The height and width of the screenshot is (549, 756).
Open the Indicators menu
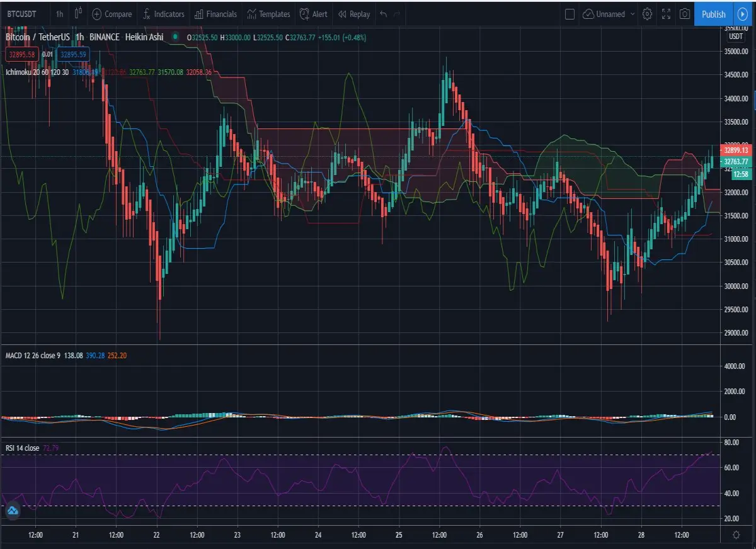point(163,14)
